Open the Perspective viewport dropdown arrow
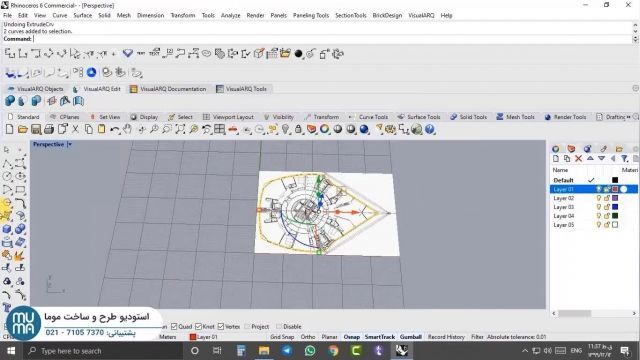The width and height of the screenshot is (640, 360). pos(70,144)
